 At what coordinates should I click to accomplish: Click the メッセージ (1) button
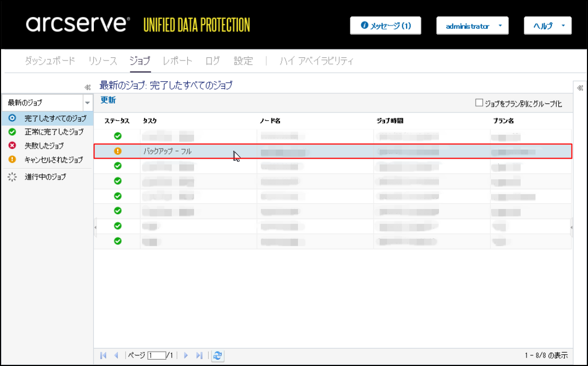point(385,26)
